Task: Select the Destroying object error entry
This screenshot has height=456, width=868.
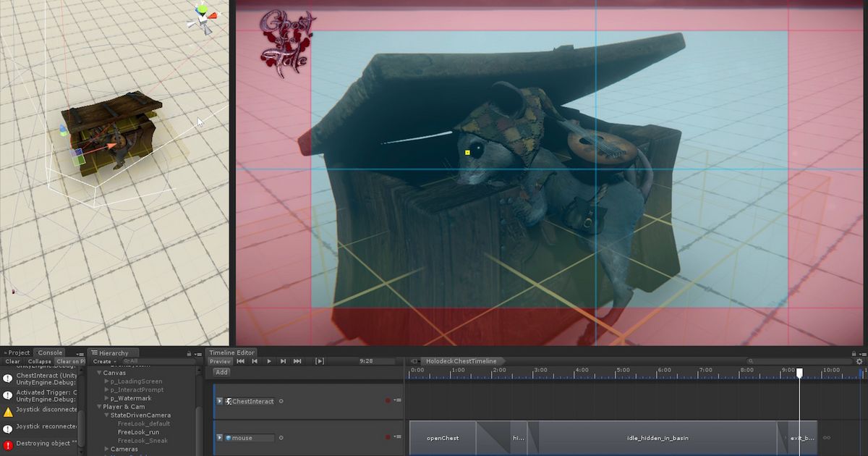Action: coord(40,444)
